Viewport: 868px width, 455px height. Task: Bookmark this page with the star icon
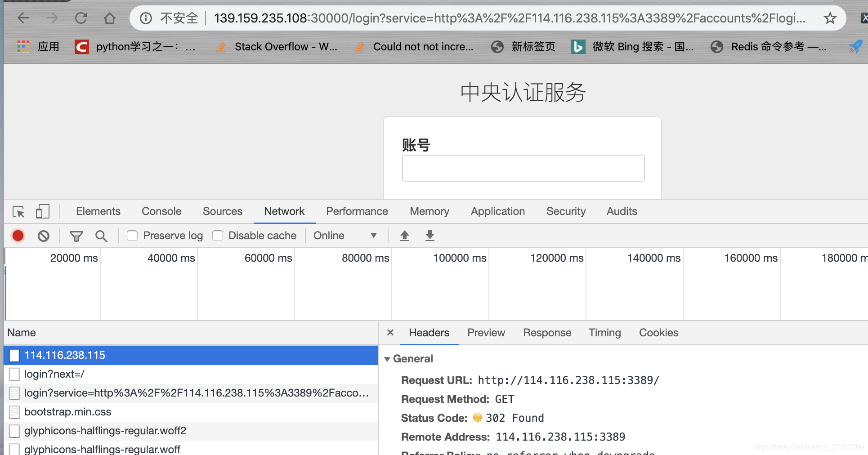[x=830, y=18]
